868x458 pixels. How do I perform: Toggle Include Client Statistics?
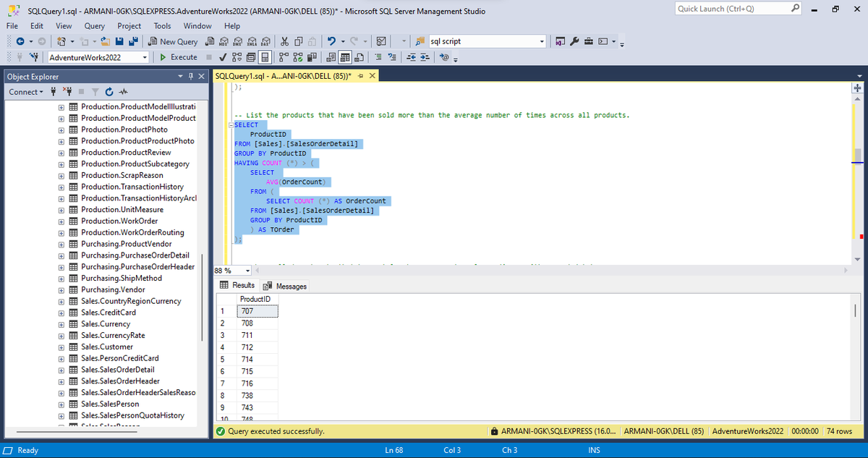tap(312, 57)
